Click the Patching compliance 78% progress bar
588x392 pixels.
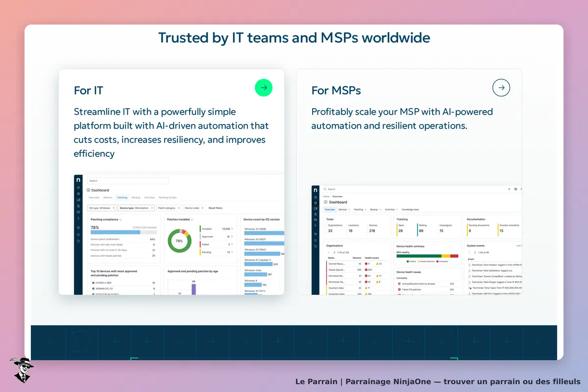pyautogui.click(x=123, y=232)
